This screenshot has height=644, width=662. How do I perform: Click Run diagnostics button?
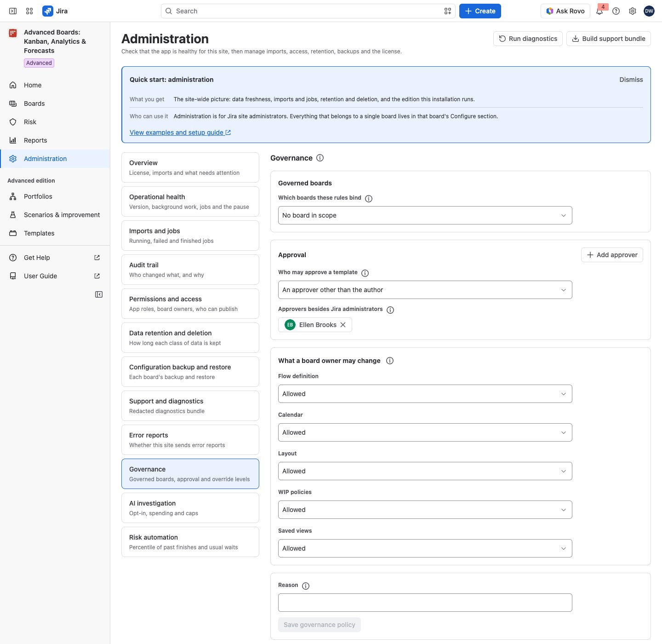pos(528,39)
